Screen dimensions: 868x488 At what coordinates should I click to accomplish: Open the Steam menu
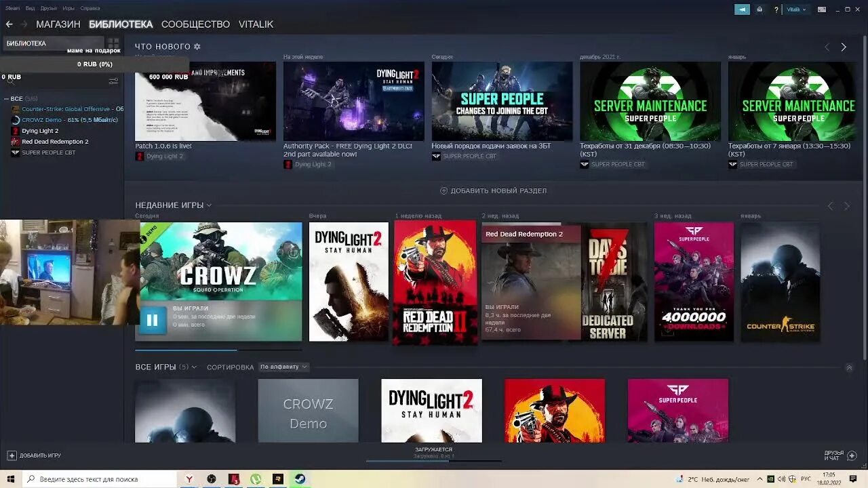coord(13,9)
